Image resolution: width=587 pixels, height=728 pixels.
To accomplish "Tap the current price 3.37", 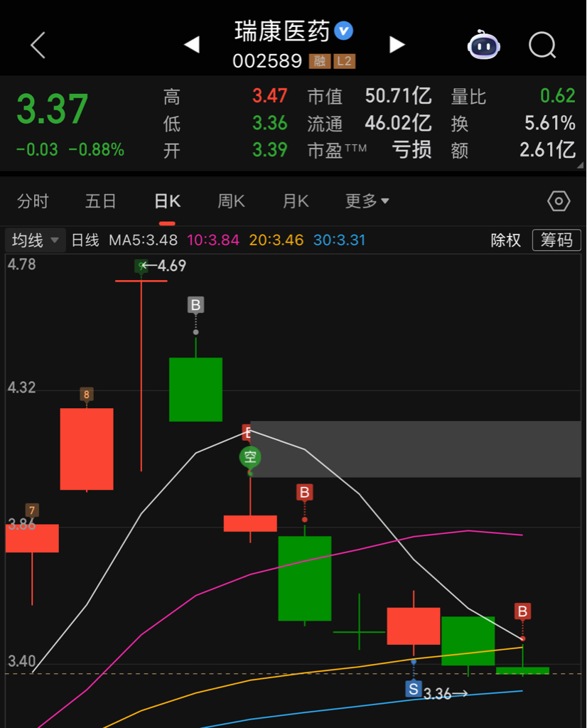I will (x=53, y=109).
